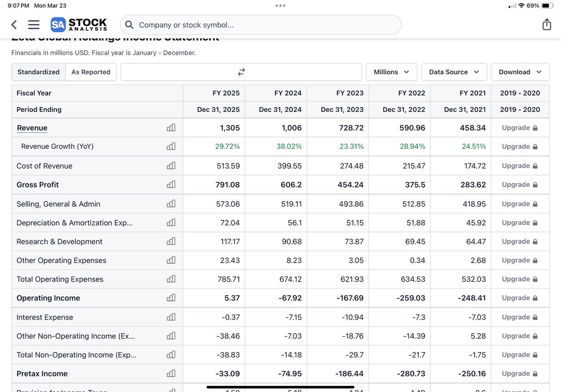561x392 pixels.
Task: Select the gross profit value 791.08
Action: [227, 185]
